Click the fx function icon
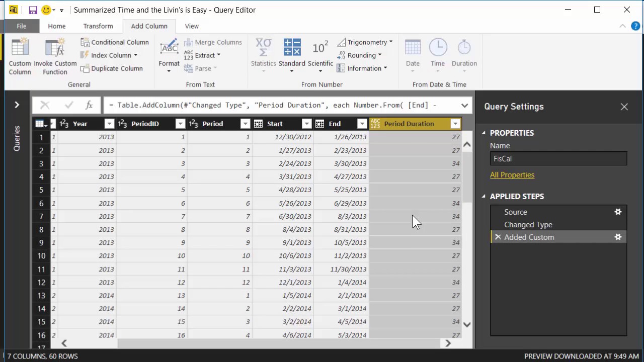The image size is (644, 362). point(89,105)
